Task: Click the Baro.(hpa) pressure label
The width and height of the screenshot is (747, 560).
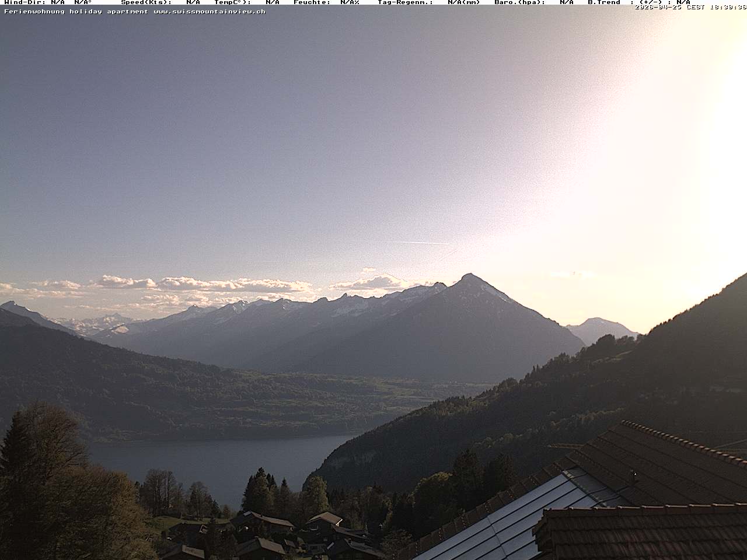Action: pos(519,2)
